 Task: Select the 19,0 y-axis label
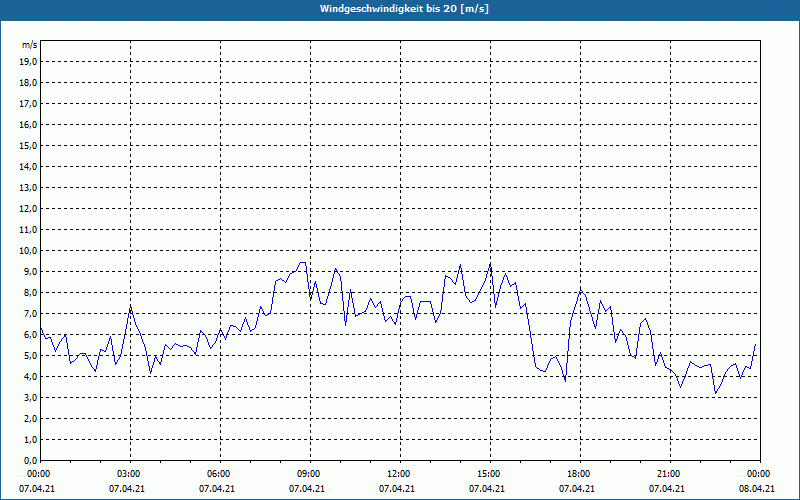28,62
